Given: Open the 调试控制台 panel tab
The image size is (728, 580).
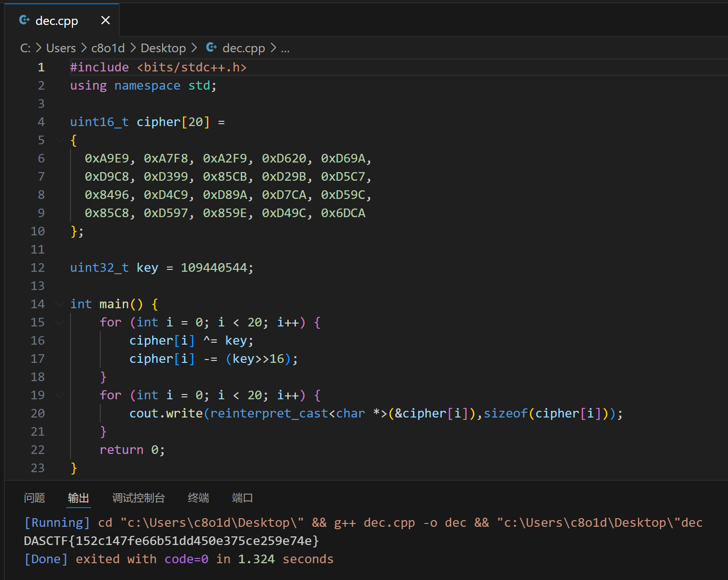Looking at the screenshot, I should [x=139, y=498].
